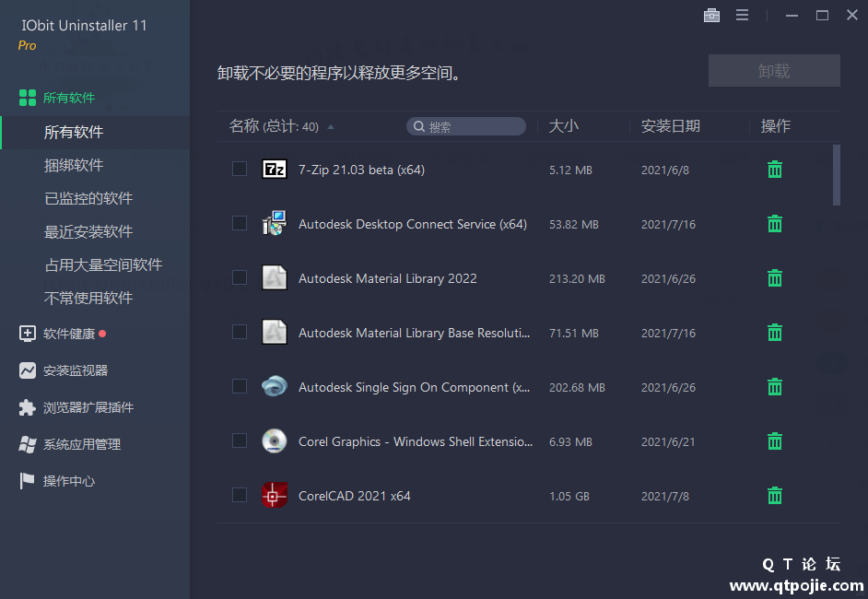Open 安装监视器 section
Viewport: 868px width, 599px height.
coord(76,370)
